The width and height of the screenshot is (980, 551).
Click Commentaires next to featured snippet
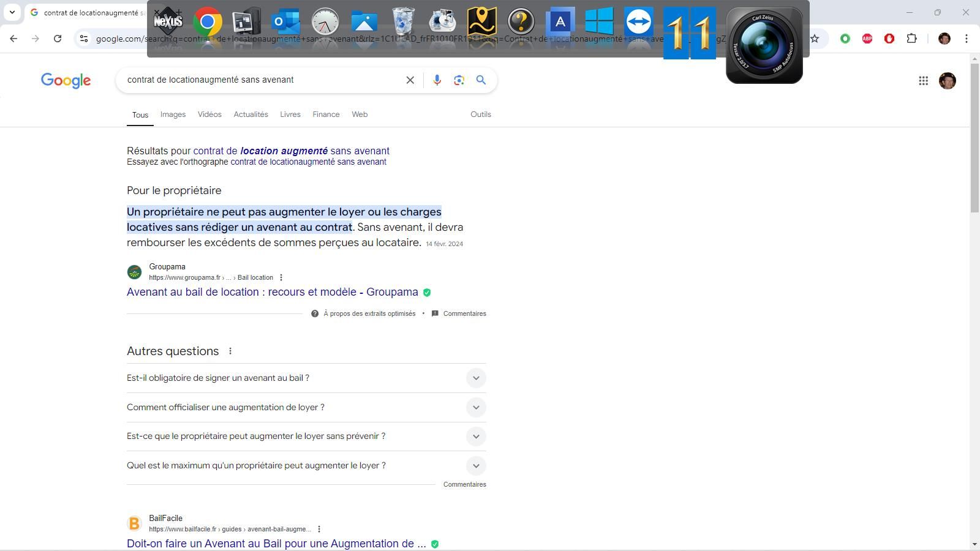(464, 313)
